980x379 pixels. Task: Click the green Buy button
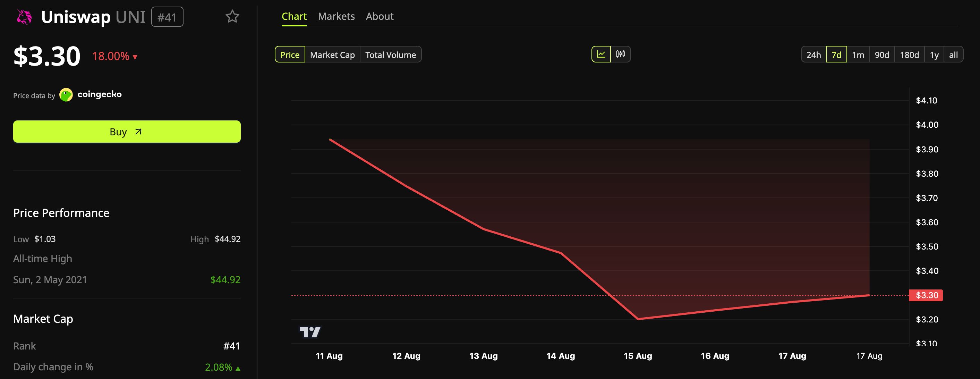coord(127,132)
